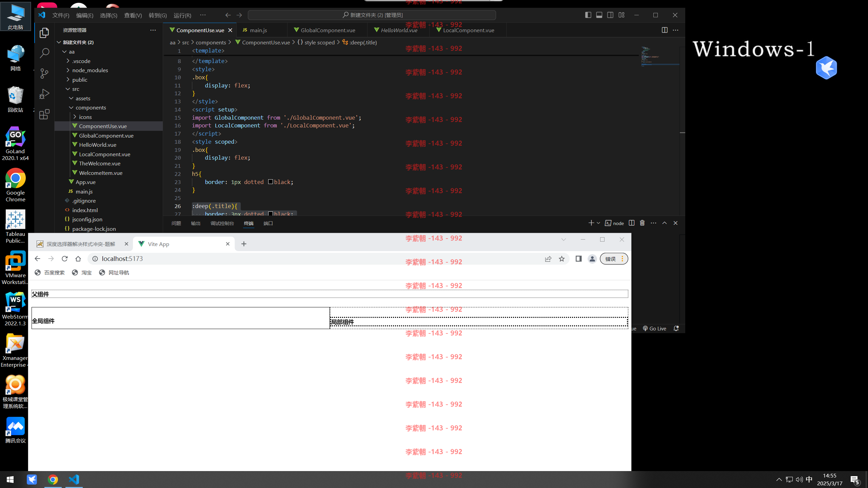Screen dimensions: 868x488
Task: Click the editor minimap overview
Action: coord(659,57)
